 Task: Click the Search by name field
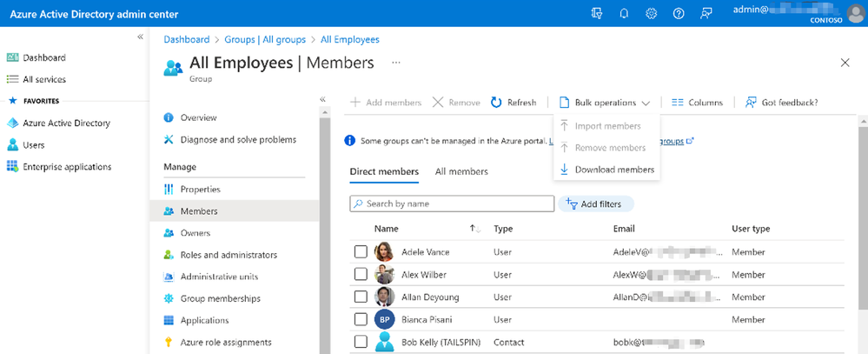pos(453,204)
